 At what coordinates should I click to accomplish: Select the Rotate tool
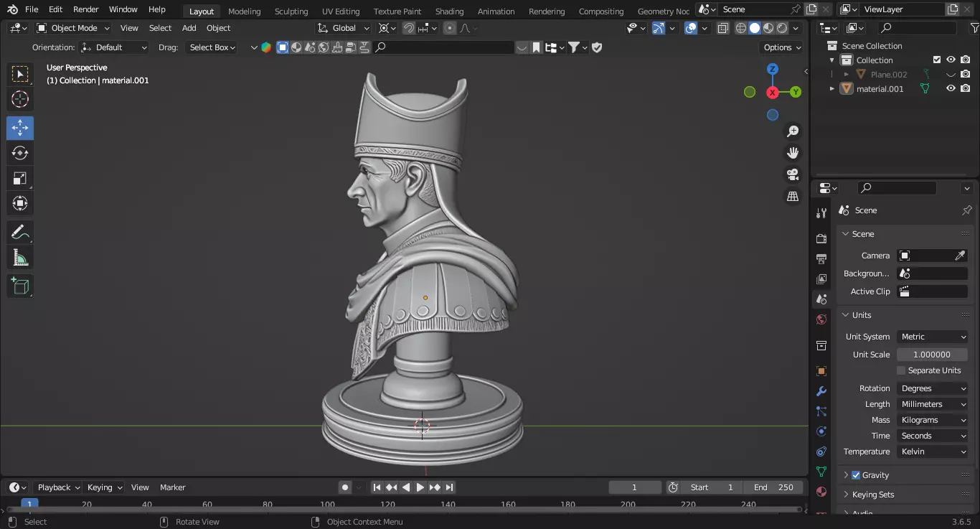[x=20, y=153]
